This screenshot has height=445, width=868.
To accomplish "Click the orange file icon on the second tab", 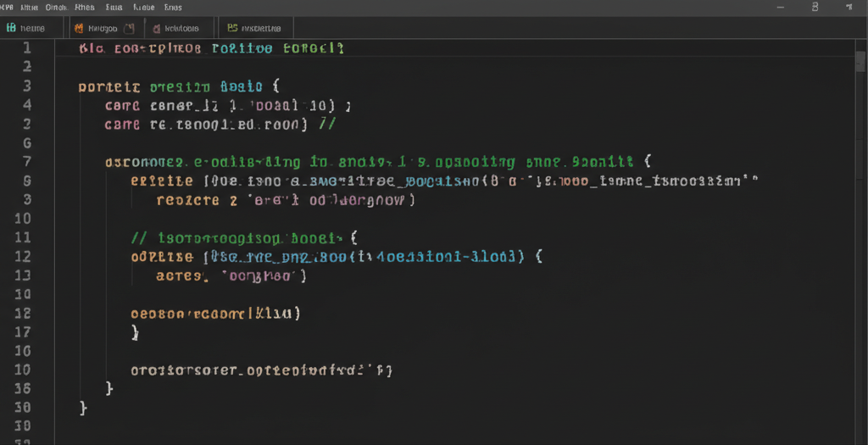I will pos(79,28).
